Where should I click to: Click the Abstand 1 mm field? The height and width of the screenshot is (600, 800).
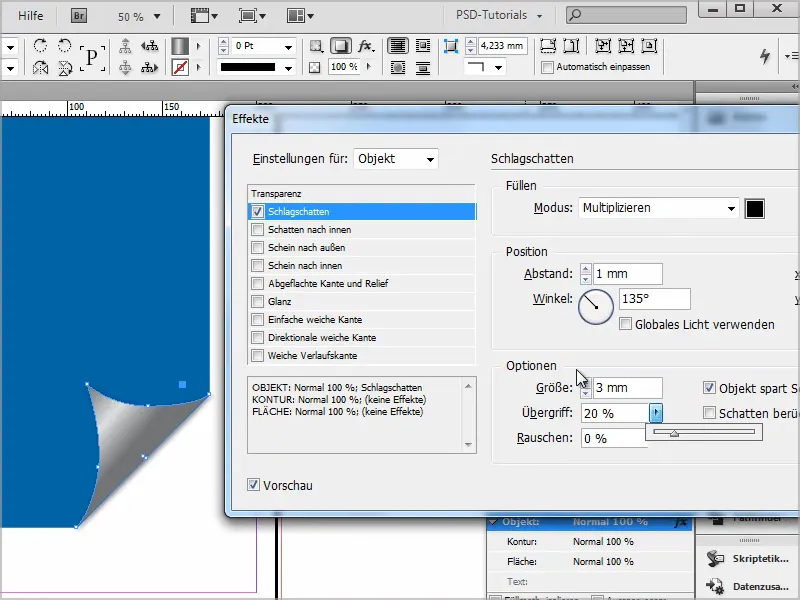click(628, 274)
